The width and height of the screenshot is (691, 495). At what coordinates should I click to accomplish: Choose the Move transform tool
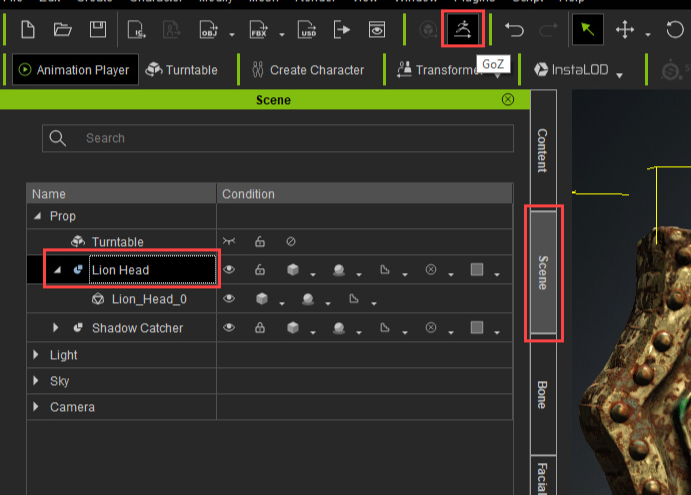(625, 30)
